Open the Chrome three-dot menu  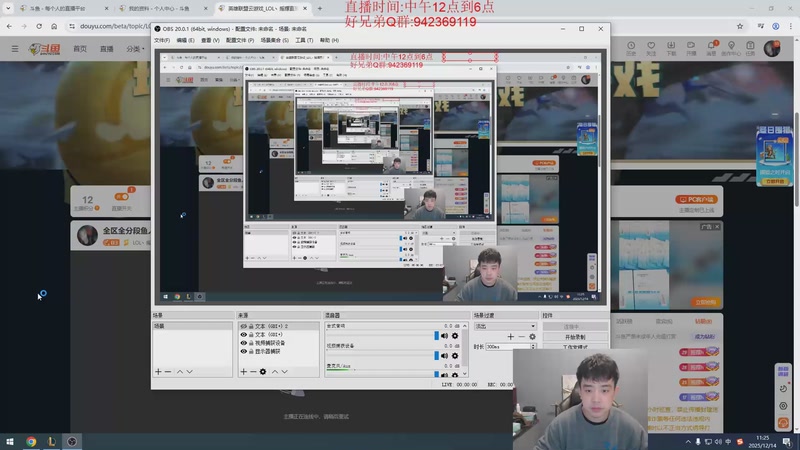point(791,26)
